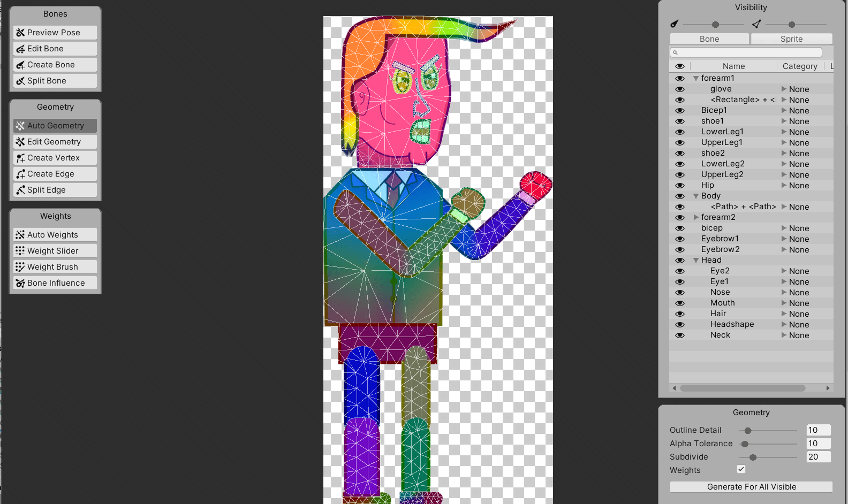Screen dimensions: 848x504
Task: Select the Preview Pose tool icon
Action: [20, 33]
